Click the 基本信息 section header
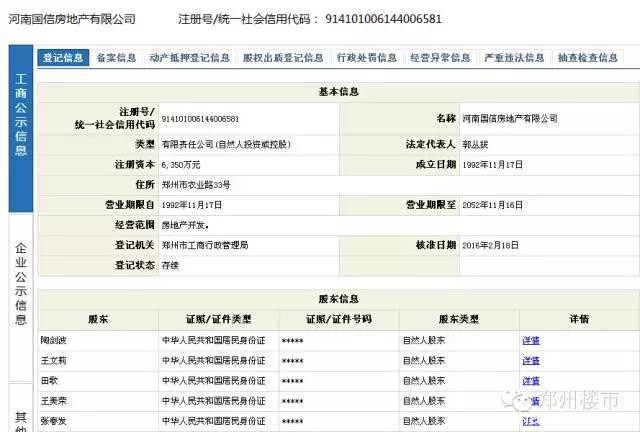This screenshot has height=432, width=640. pyautogui.click(x=338, y=92)
